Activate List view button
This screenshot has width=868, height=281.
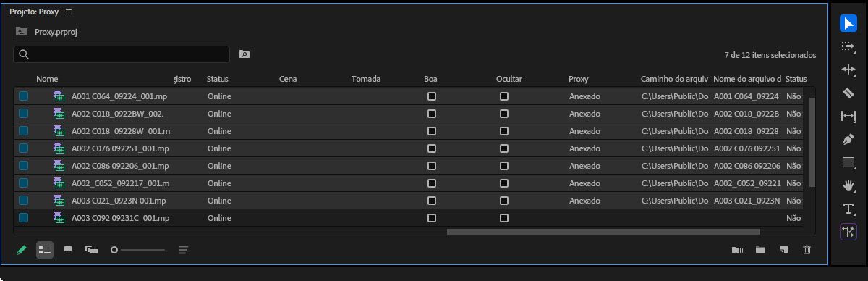point(45,250)
